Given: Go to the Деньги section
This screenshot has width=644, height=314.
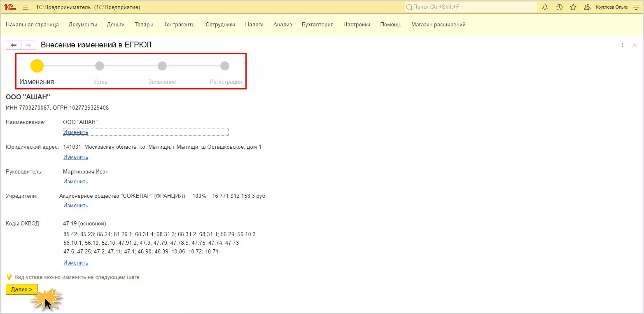Looking at the screenshot, I should click(x=116, y=25).
